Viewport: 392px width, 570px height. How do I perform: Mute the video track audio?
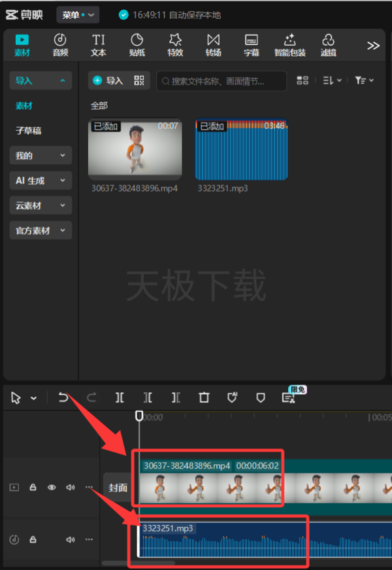pyautogui.click(x=71, y=487)
